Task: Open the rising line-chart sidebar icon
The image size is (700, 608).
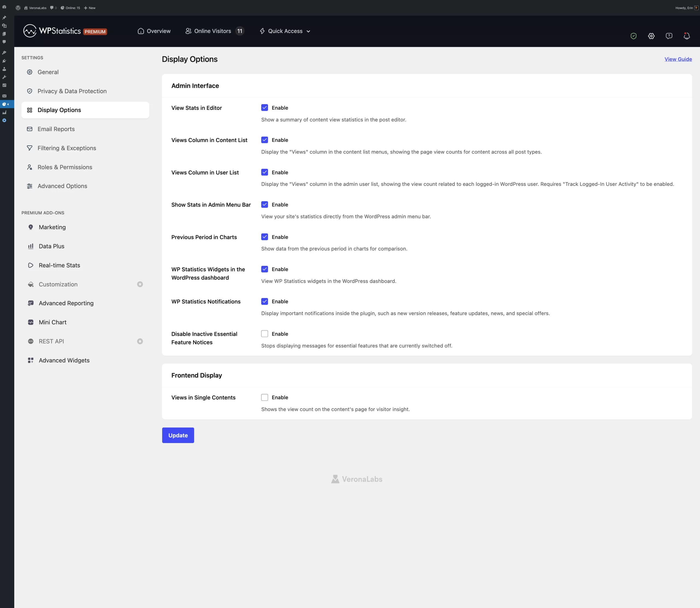Action: (4, 112)
